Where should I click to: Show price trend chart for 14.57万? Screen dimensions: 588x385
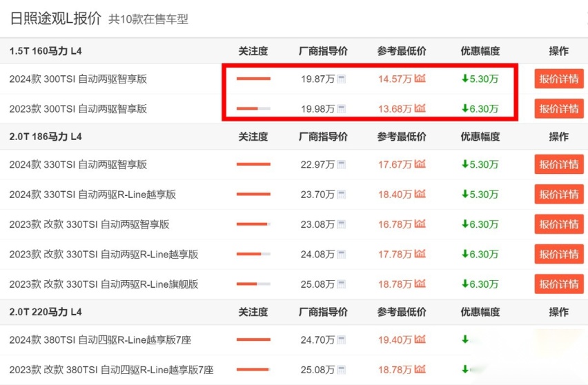pyautogui.click(x=420, y=79)
